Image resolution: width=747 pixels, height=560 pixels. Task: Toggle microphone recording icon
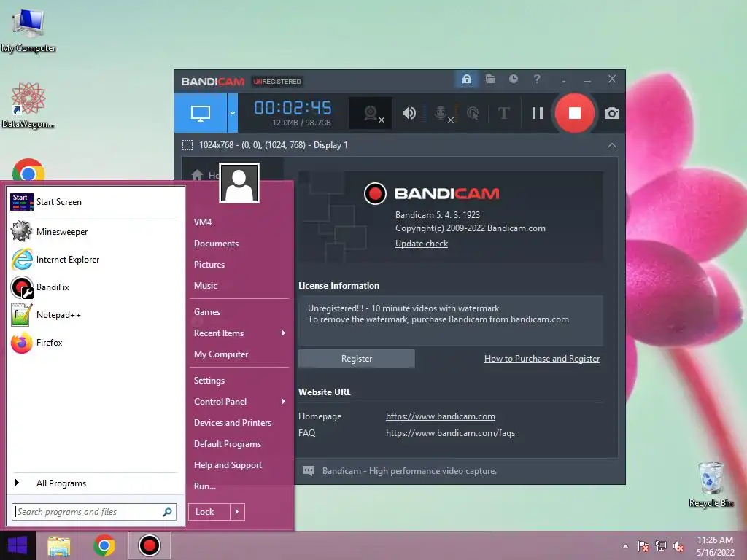pyautogui.click(x=441, y=113)
